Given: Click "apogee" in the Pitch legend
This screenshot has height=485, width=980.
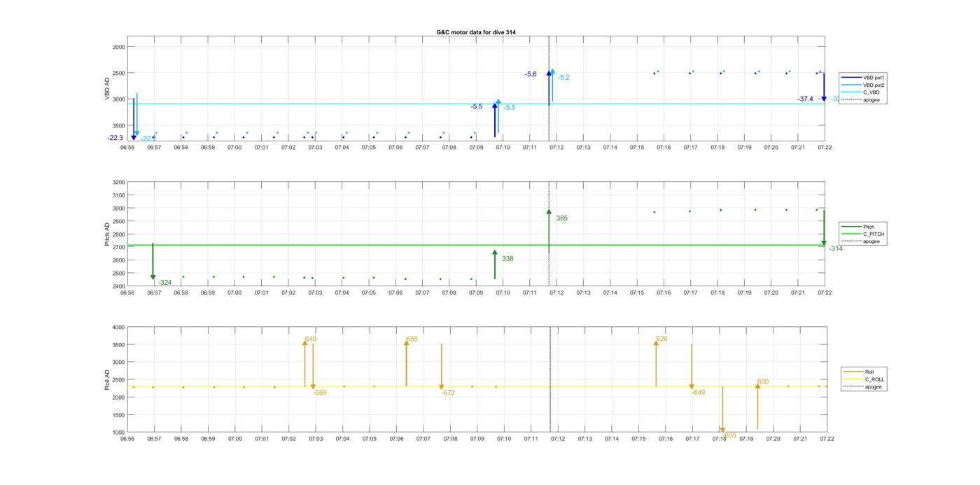Looking at the screenshot, I should click(864, 241).
